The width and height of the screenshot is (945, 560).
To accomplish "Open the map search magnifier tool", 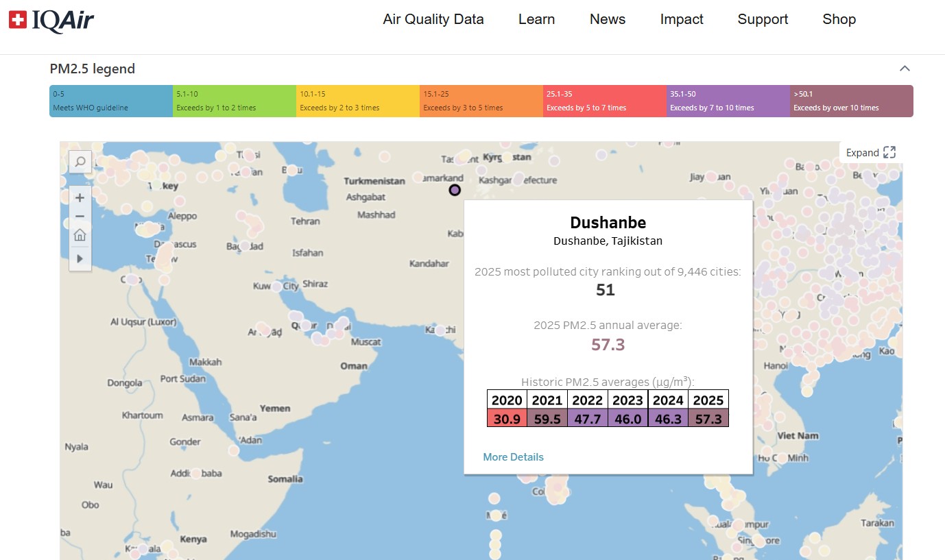I will 80,162.
